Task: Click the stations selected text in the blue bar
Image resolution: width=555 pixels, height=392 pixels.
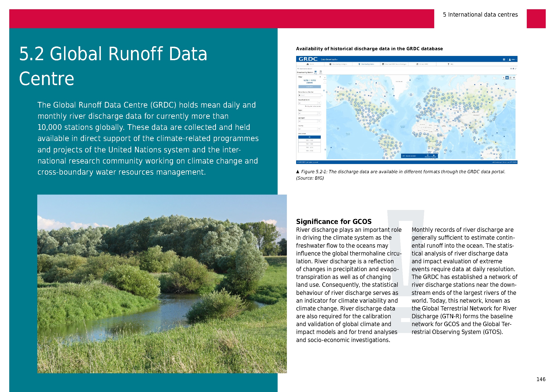Action: point(409,156)
